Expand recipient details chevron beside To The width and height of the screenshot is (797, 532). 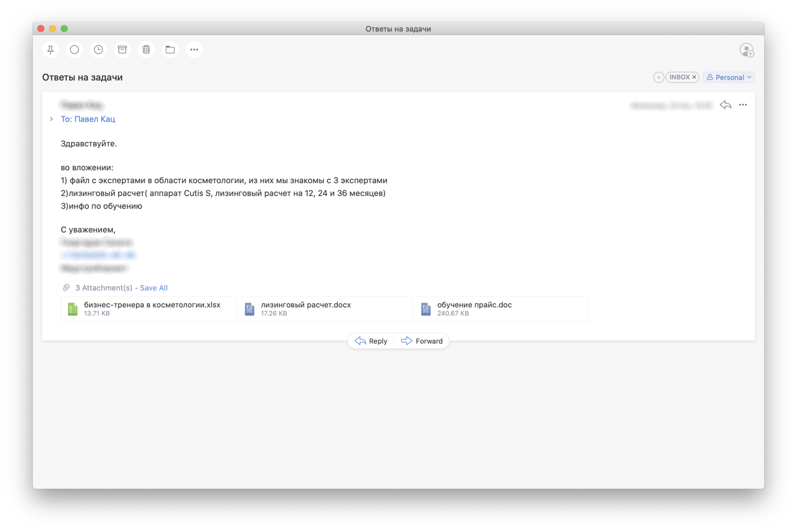tap(51, 119)
